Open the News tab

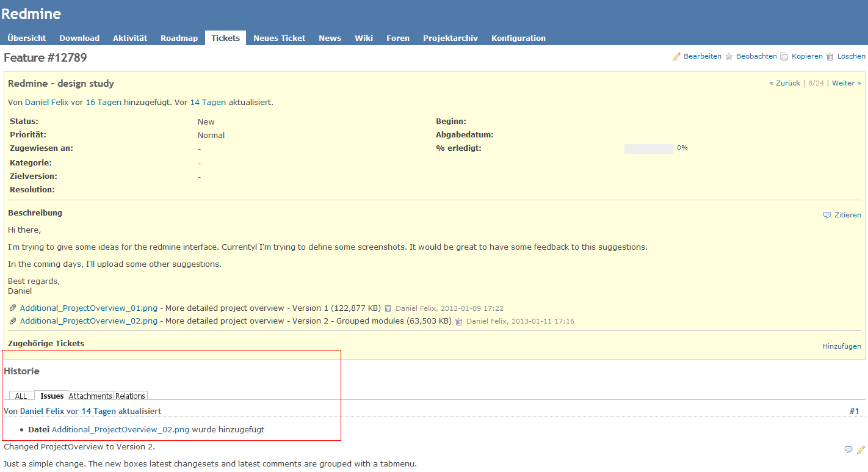[330, 38]
